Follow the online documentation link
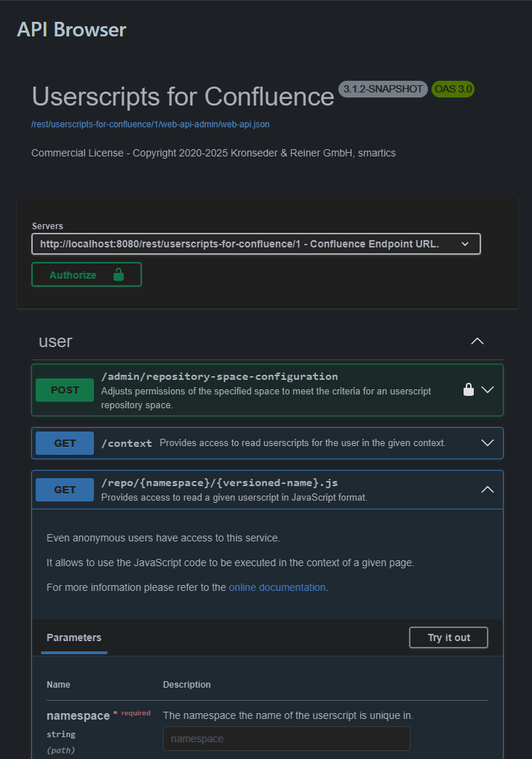The height and width of the screenshot is (759, 532). [277, 587]
